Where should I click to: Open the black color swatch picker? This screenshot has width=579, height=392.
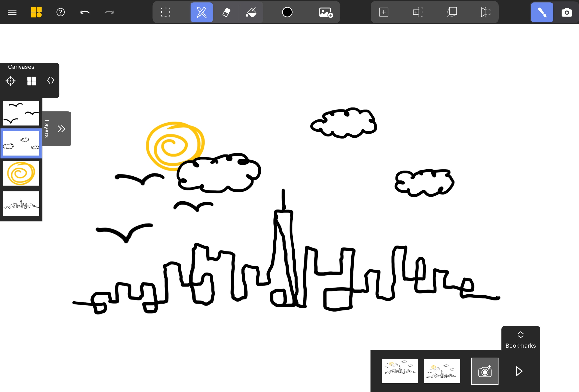(x=287, y=12)
